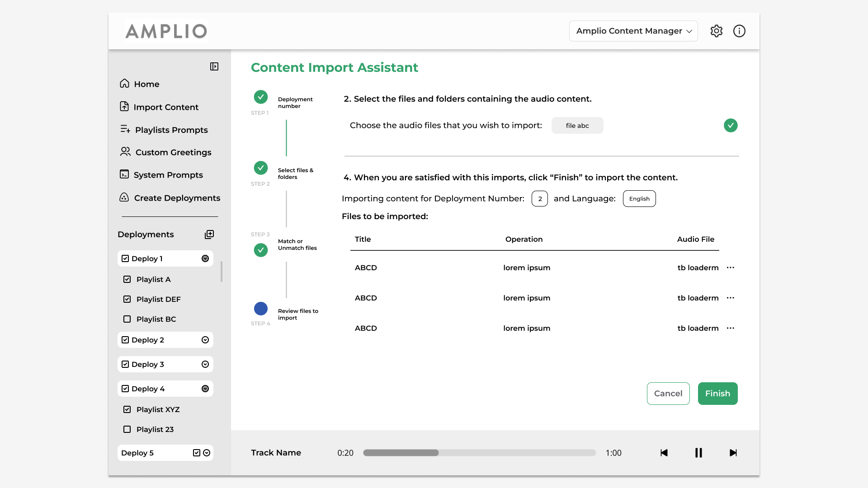868x488 pixels.
Task: Click Step 1 completed checkmark circle
Action: (261, 97)
